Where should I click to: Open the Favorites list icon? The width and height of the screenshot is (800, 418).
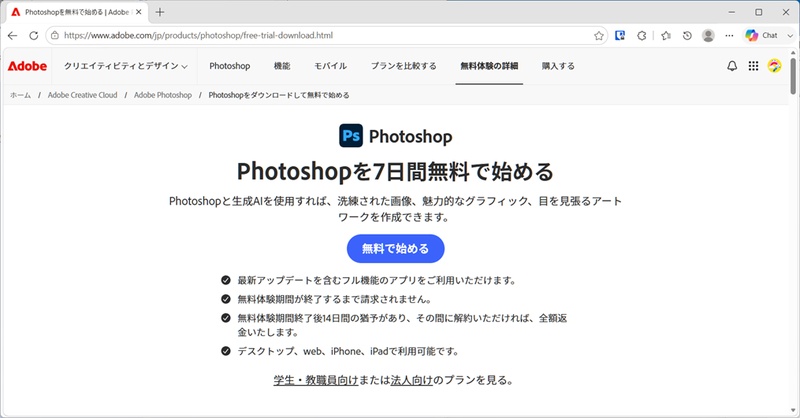666,36
